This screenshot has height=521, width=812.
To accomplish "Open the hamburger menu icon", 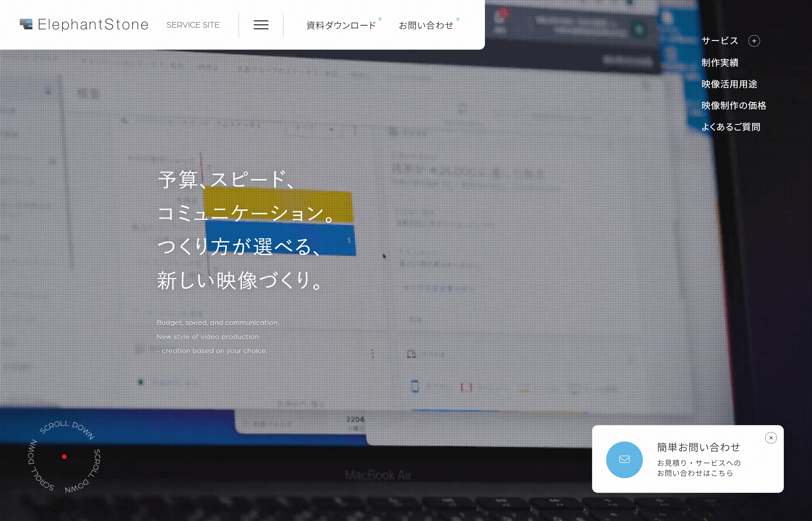I will tap(261, 25).
